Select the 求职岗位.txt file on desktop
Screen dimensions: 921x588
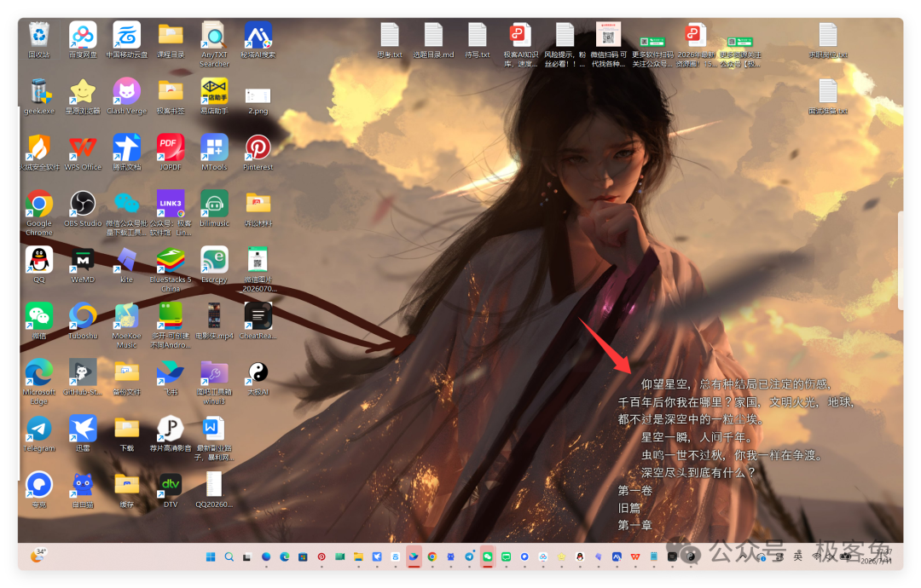pos(828,40)
